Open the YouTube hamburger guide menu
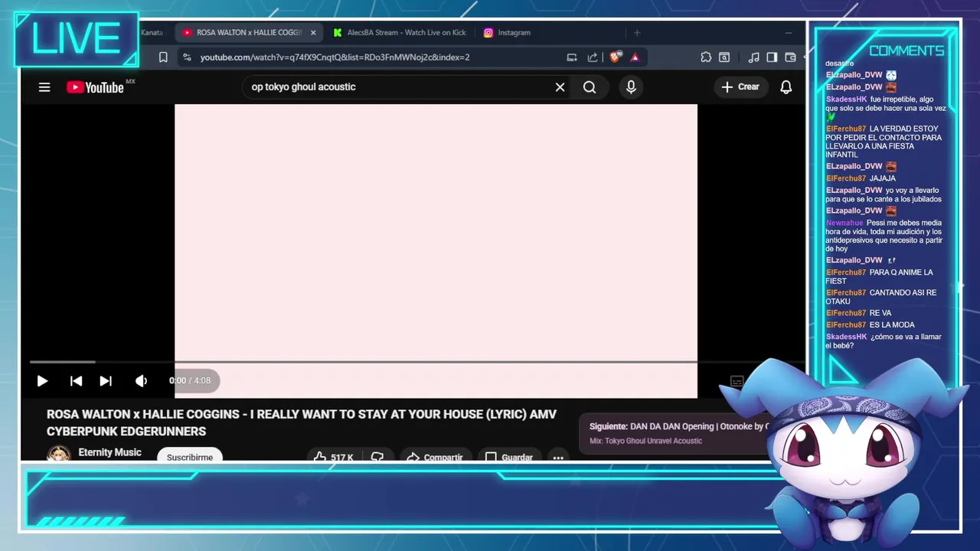980x551 pixels. [x=44, y=87]
